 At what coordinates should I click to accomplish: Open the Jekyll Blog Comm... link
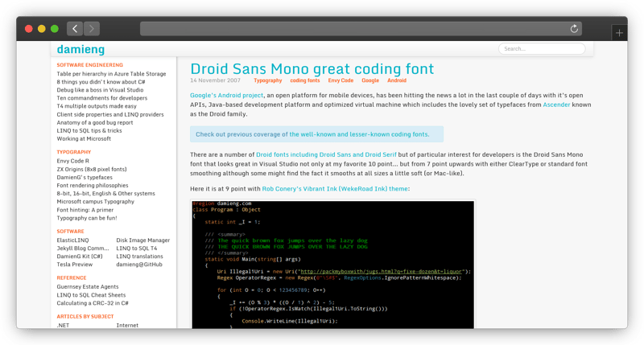tap(83, 248)
